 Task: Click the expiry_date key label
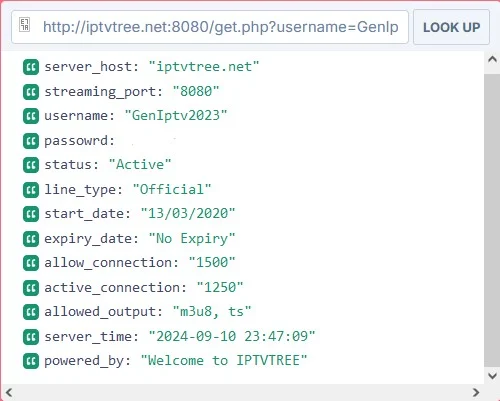pyautogui.click(x=91, y=239)
